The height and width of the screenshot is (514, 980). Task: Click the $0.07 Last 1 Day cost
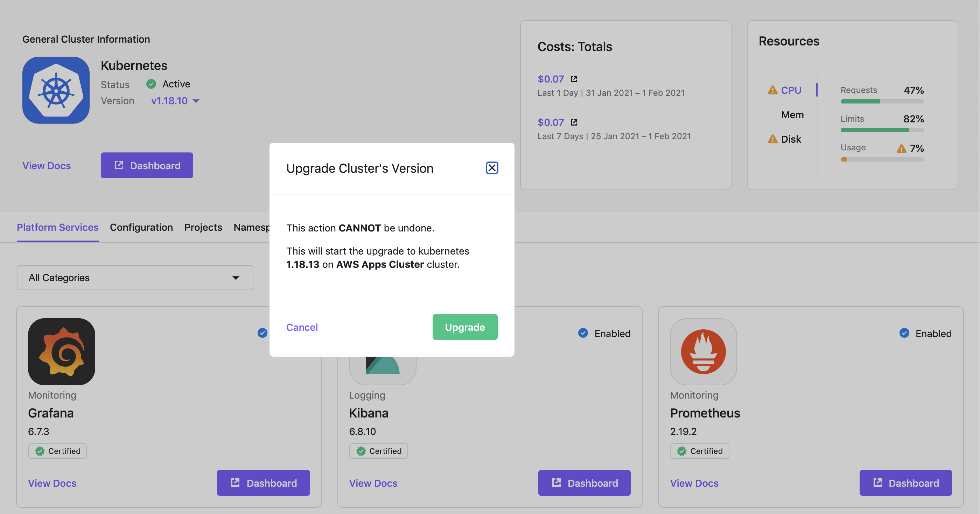tap(551, 79)
